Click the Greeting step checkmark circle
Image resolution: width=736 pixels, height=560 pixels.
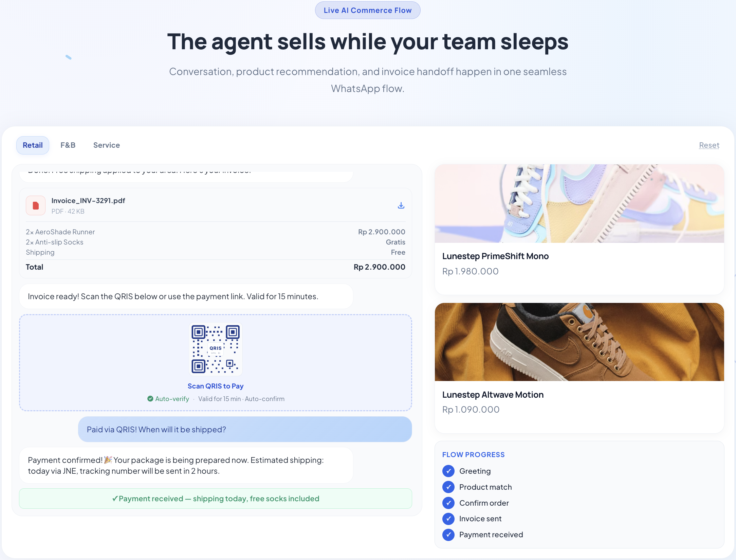448,471
